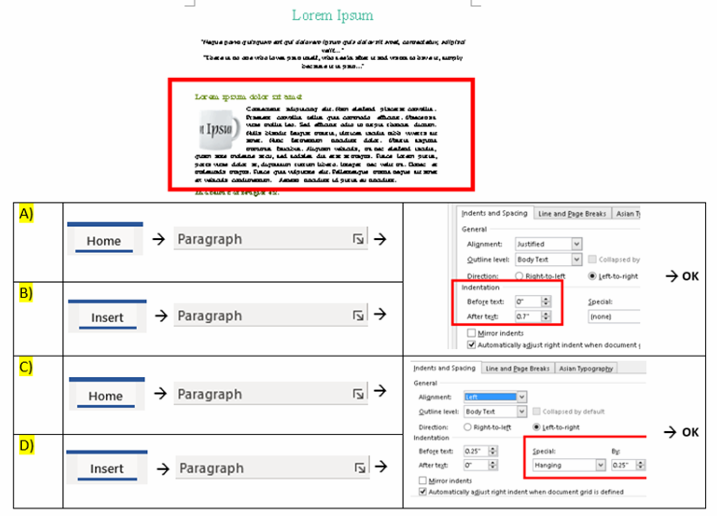
Task: Click the Paragraph dialog launcher in row B
Action: click(x=357, y=316)
